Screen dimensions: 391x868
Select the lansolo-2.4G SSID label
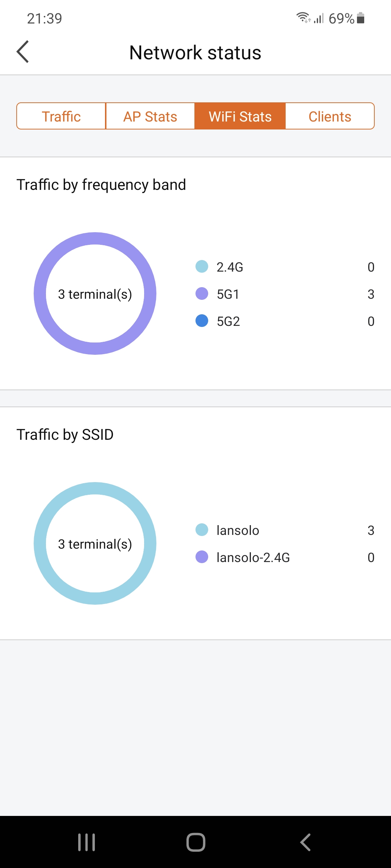pyautogui.click(x=253, y=558)
